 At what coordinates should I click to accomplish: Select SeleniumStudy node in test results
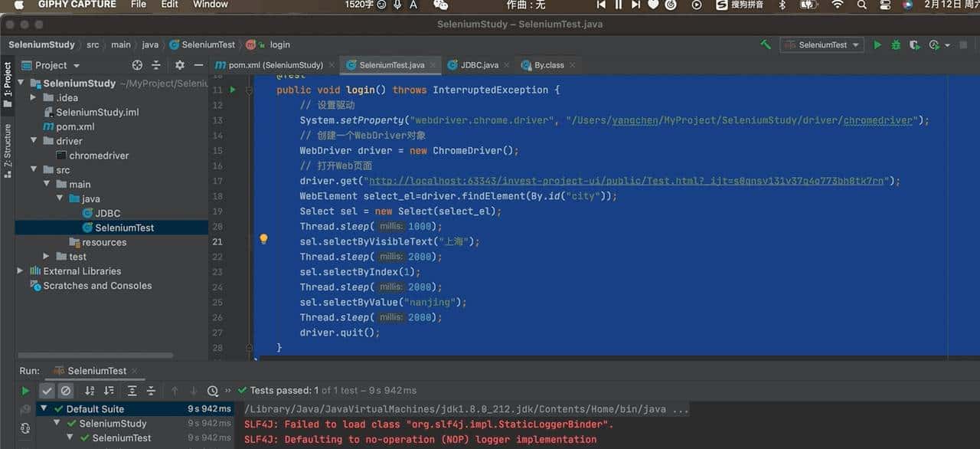coord(113,423)
